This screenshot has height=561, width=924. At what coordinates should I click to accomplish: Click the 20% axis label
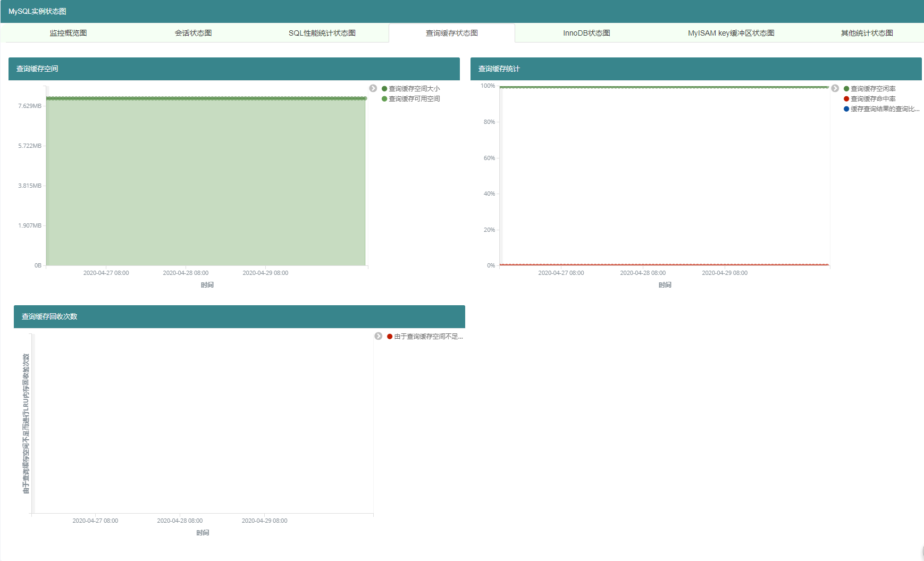coord(489,230)
